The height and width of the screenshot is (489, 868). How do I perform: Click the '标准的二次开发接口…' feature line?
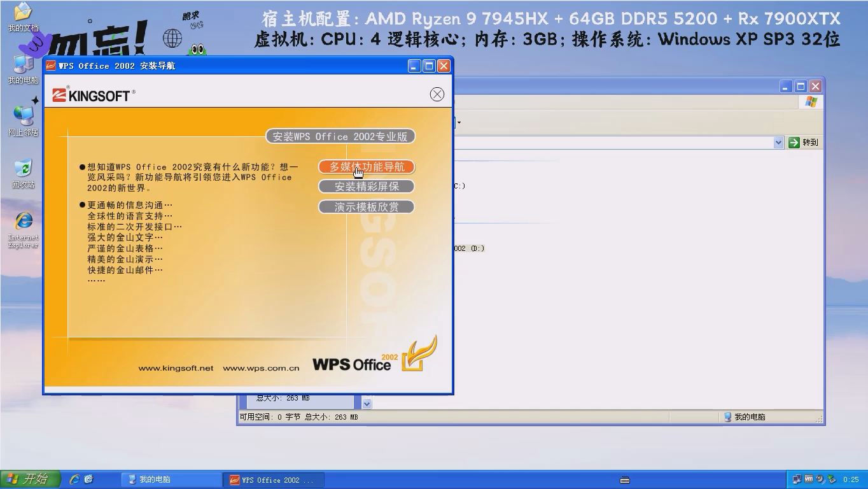[x=135, y=227]
